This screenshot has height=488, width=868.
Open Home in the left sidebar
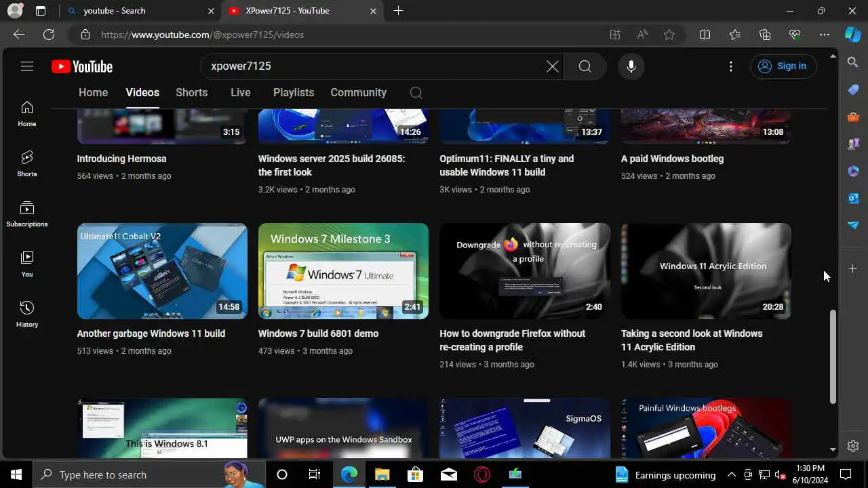[27, 114]
